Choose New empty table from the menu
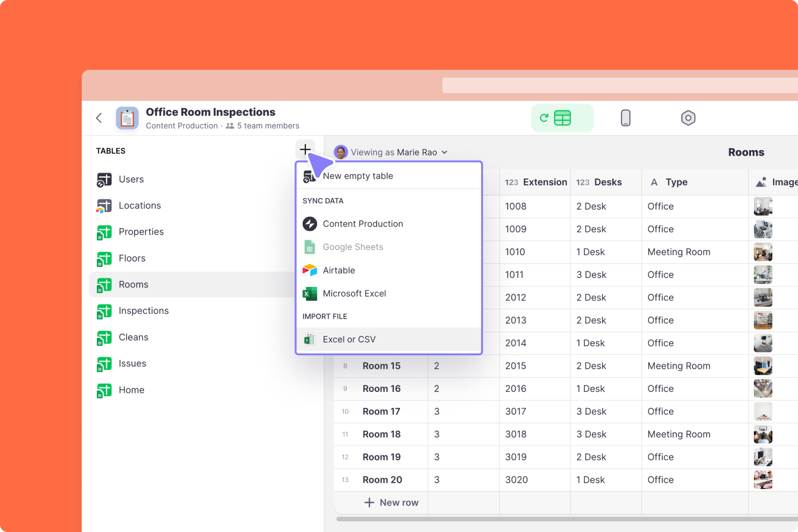Viewport: 798px width, 532px height. pyautogui.click(x=358, y=176)
